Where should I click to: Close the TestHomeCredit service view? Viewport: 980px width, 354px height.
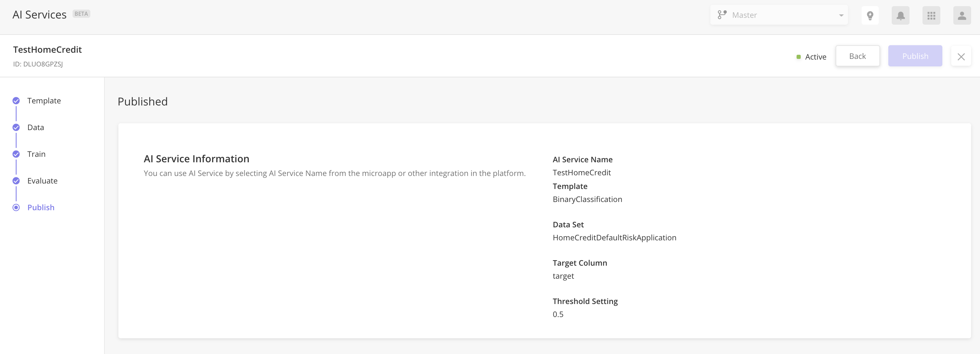[961, 57]
